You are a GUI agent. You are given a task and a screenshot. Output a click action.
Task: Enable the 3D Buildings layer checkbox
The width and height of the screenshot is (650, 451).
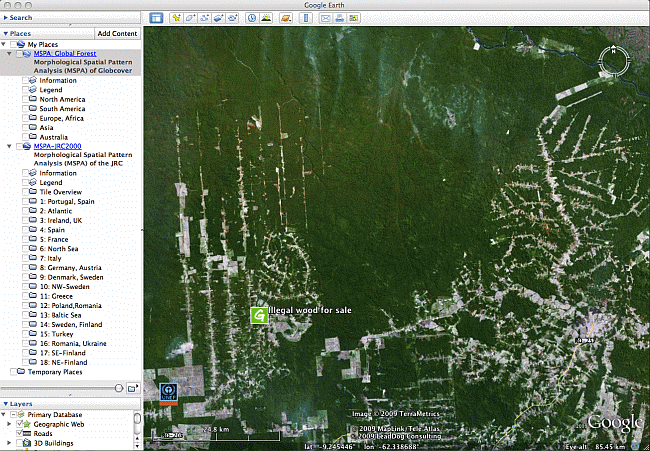tap(19, 443)
